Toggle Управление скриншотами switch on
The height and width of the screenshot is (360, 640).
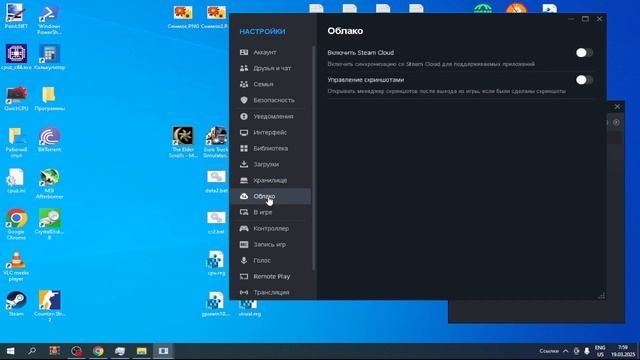tap(584, 80)
